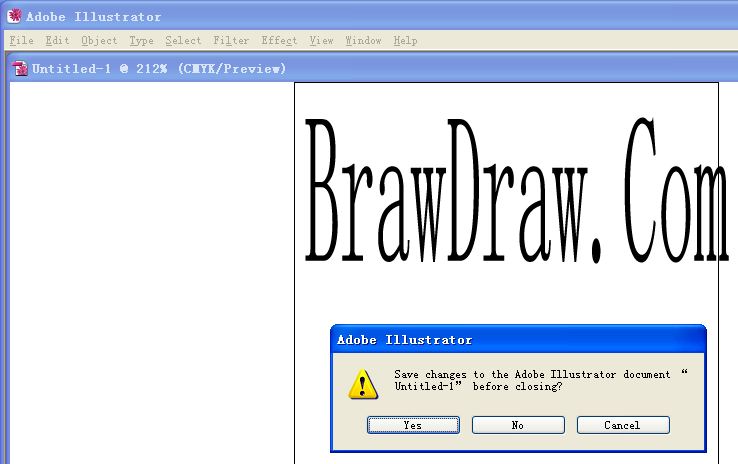Click No to discard changes
The width and height of the screenshot is (738, 464).
coord(518,425)
